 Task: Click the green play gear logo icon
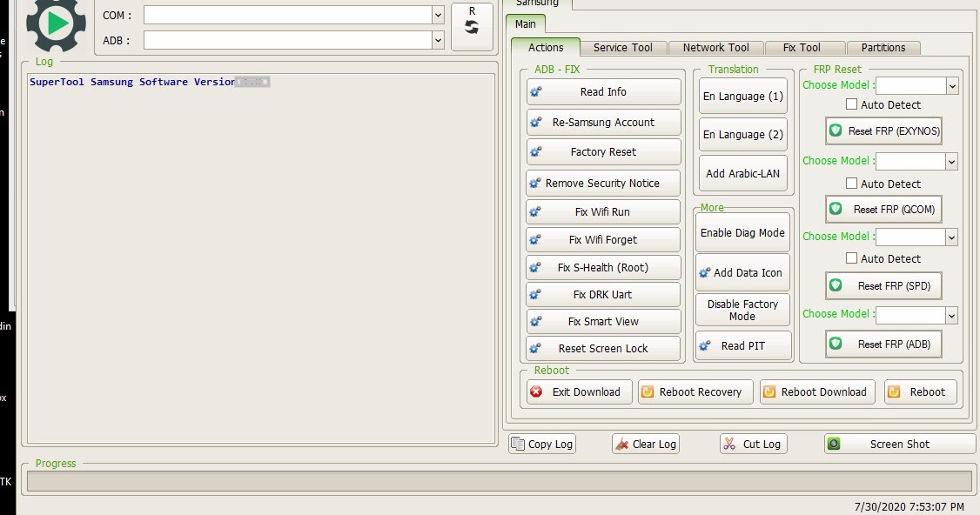57,23
